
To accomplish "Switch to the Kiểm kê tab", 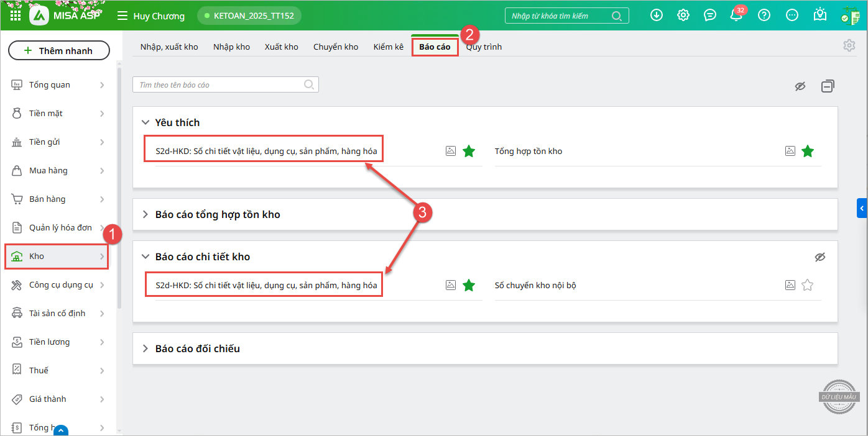I will [388, 47].
